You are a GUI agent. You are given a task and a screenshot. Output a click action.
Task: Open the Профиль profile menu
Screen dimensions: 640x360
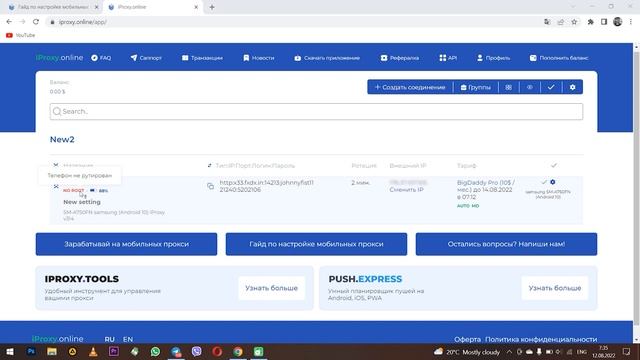tap(493, 58)
